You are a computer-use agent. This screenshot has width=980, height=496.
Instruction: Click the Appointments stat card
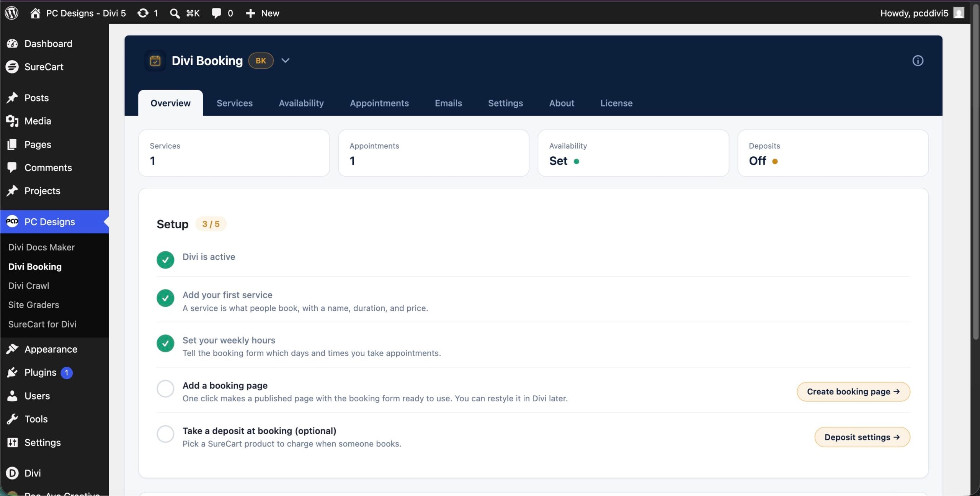tap(433, 153)
